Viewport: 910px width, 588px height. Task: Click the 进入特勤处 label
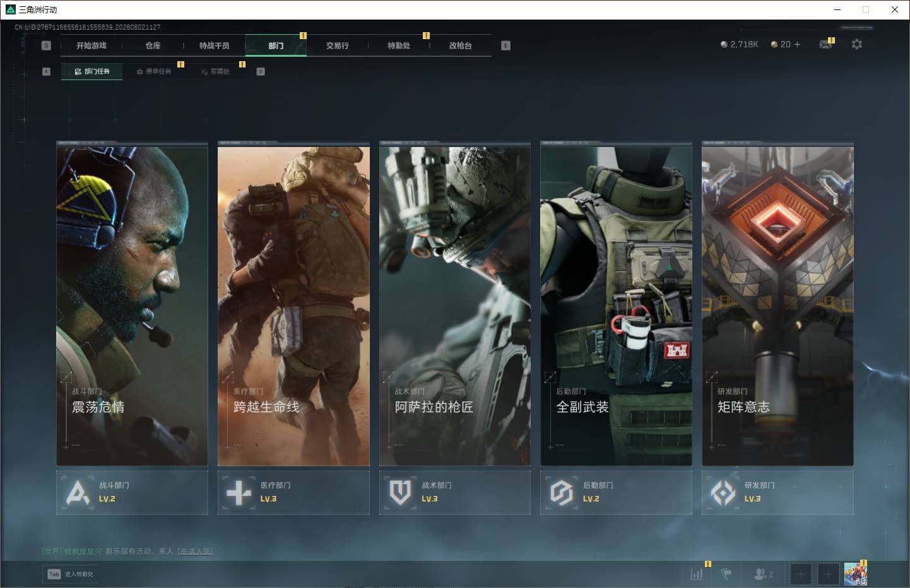coord(79,574)
